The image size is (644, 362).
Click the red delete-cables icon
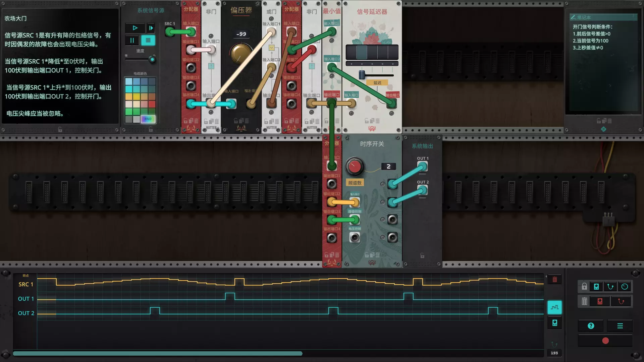tap(621, 301)
